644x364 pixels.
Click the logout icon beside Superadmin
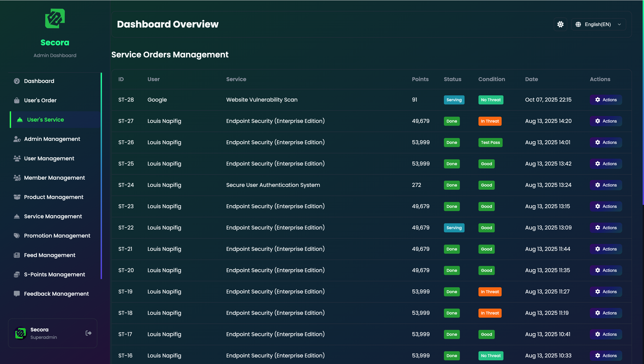[x=89, y=333]
